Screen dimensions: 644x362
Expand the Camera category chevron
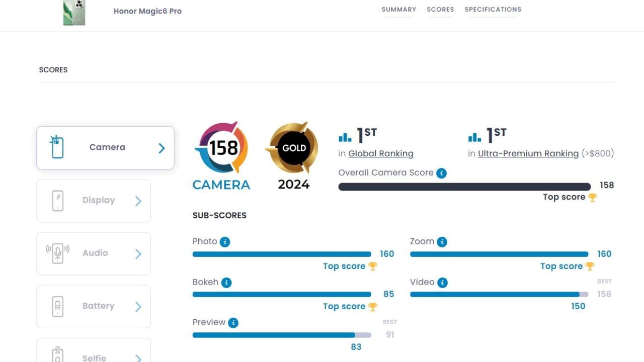(x=162, y=148)
